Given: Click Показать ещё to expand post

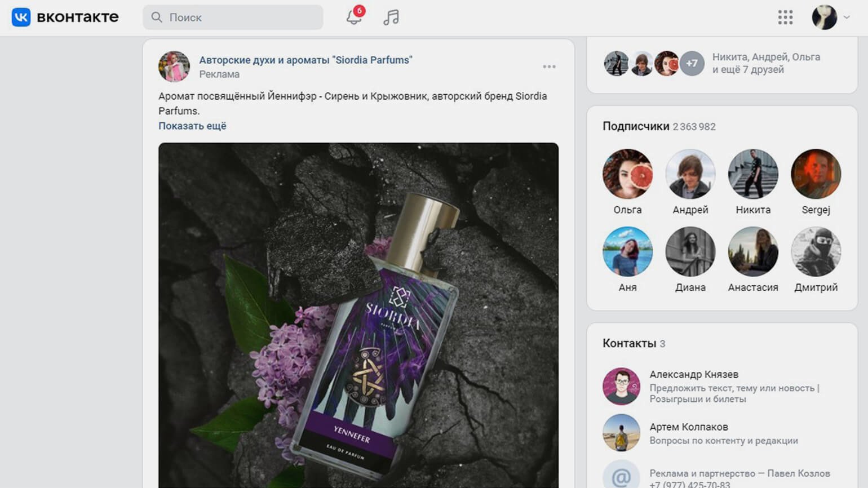Looking at the screenshot, I should tap(192, 126).
